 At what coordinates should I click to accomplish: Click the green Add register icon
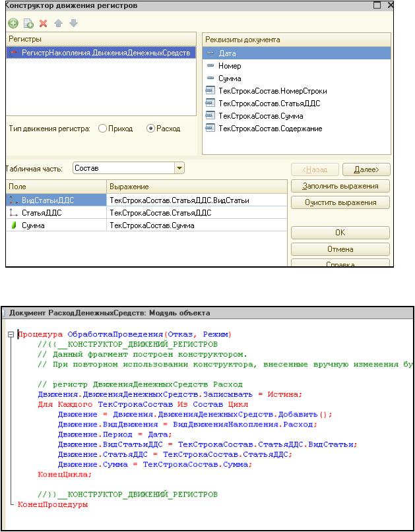pos(13,24)
